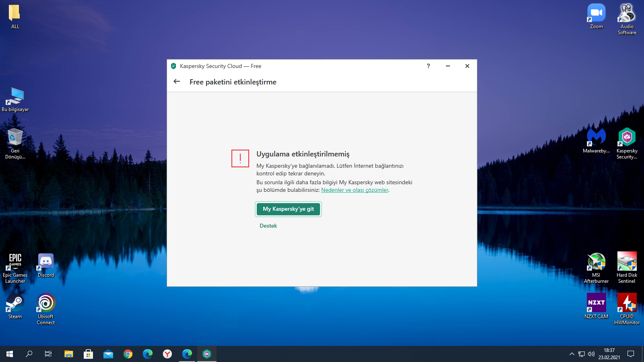Click the Free paketini etkinleştirme page title
The width and height of the screenshot is (644, 362).
click(233, 82)
